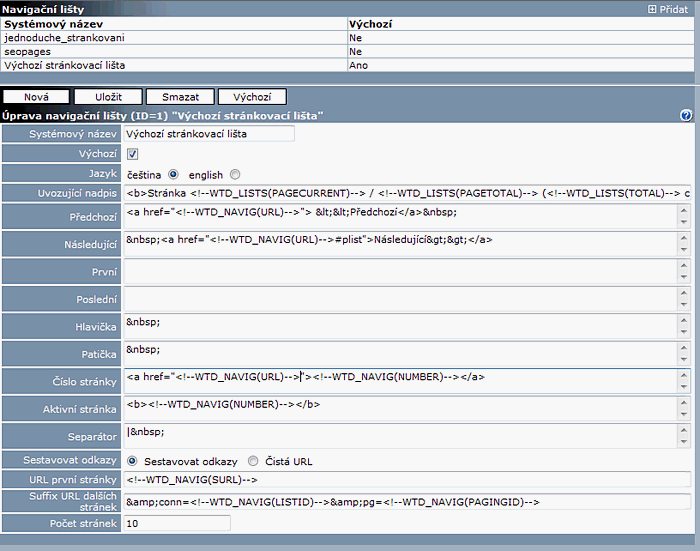Click the plus icon beside Přidat
The width and height of the screenshot is (700, 551).
pos(653,8)
